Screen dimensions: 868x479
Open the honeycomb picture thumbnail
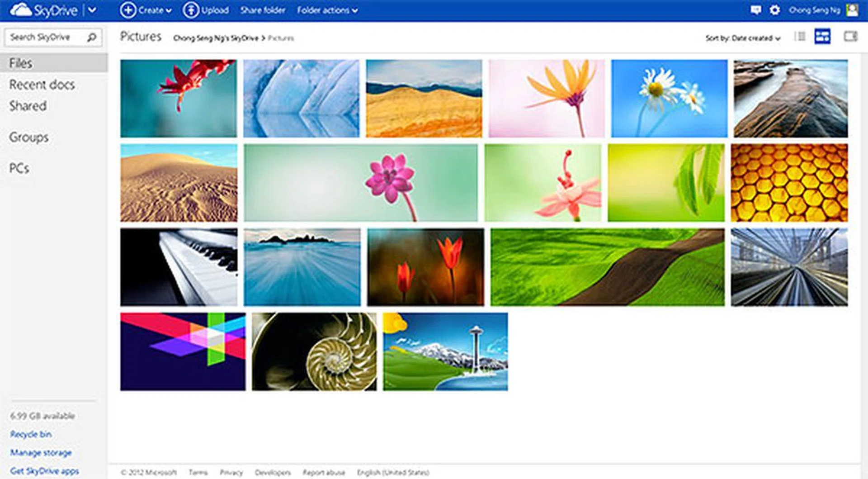(x=789, y=183)
